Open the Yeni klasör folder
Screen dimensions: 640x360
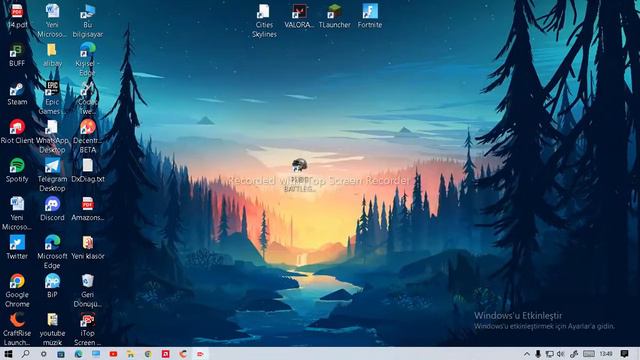tap(87, 247)
